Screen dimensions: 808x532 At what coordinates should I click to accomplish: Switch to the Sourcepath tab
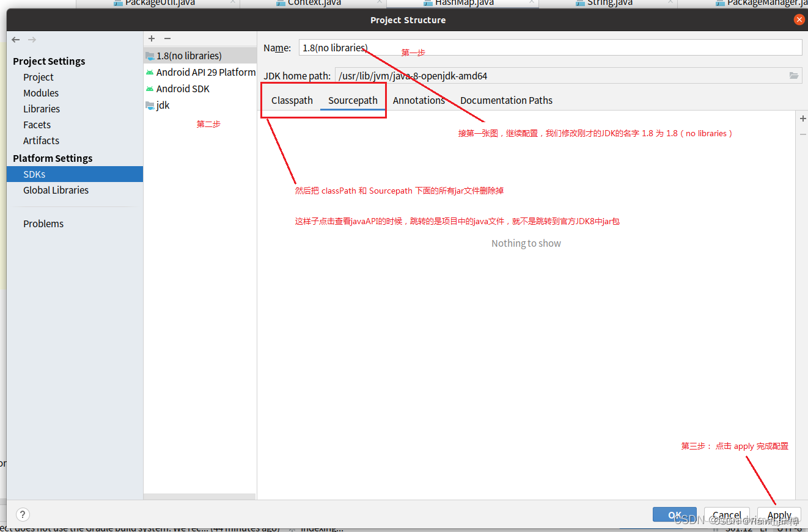[x=353, y=100]
